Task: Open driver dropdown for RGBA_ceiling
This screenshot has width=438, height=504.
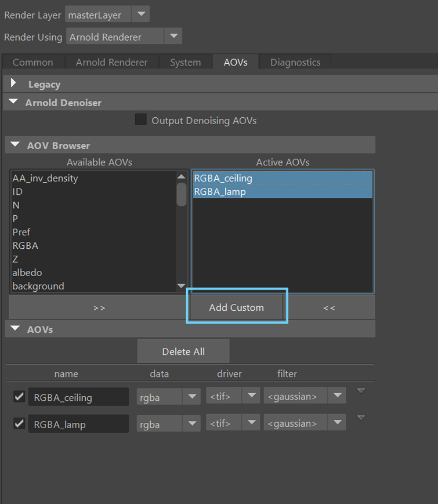Action: point(251,396)
